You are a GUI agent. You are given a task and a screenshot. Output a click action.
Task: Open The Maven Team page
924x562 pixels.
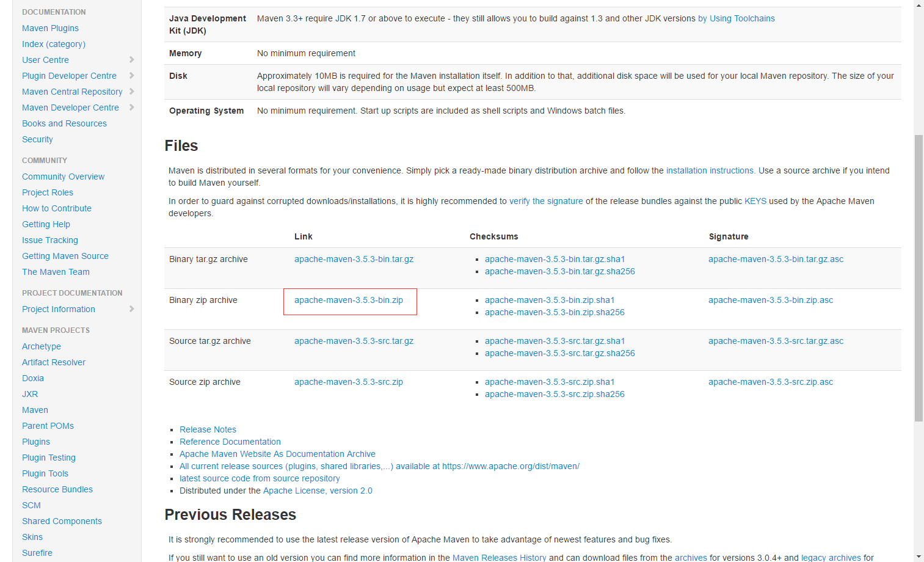(56, 272)
